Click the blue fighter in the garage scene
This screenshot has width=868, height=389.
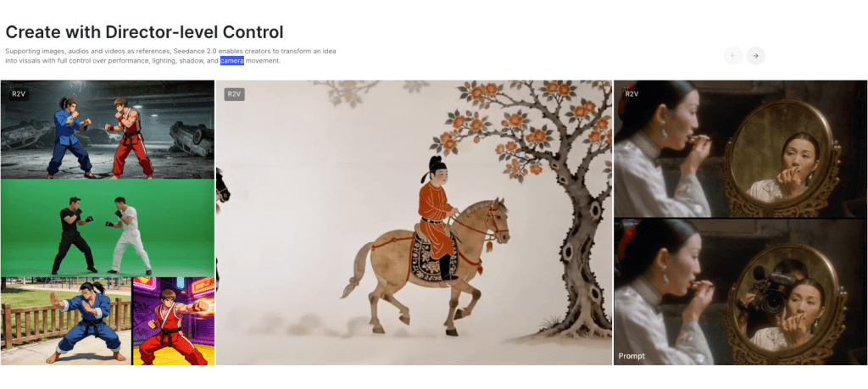tap(70, 136)
